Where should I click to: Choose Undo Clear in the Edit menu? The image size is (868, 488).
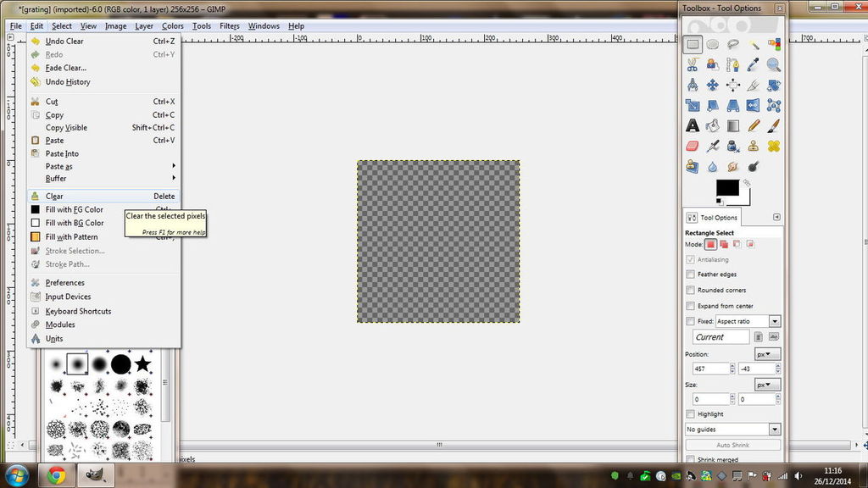[103, 41]
